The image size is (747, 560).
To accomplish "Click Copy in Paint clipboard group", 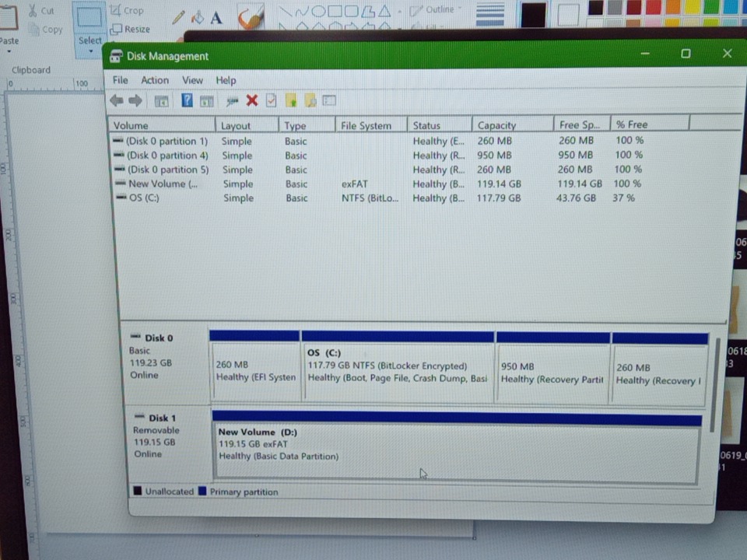I will pyautogui.click(x=46, y=30).
